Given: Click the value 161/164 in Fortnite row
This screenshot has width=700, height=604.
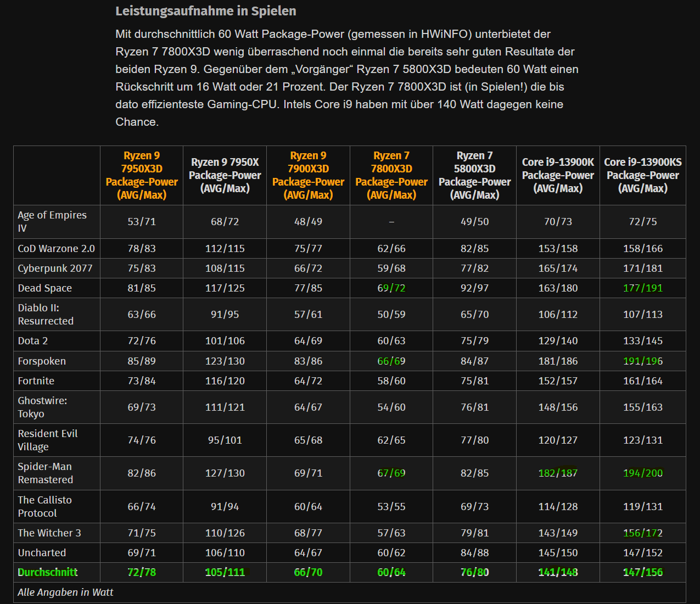Looking at the screenshot, I should (643, 381).
